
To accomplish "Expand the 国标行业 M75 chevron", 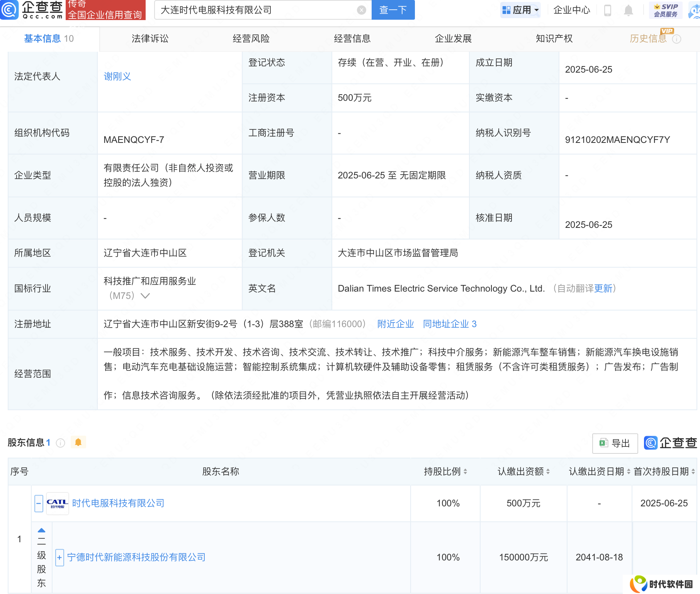I will pos(145,296).
